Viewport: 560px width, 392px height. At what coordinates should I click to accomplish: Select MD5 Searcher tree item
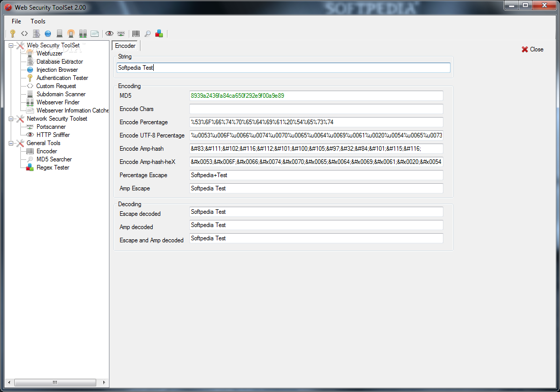[54, 159]
